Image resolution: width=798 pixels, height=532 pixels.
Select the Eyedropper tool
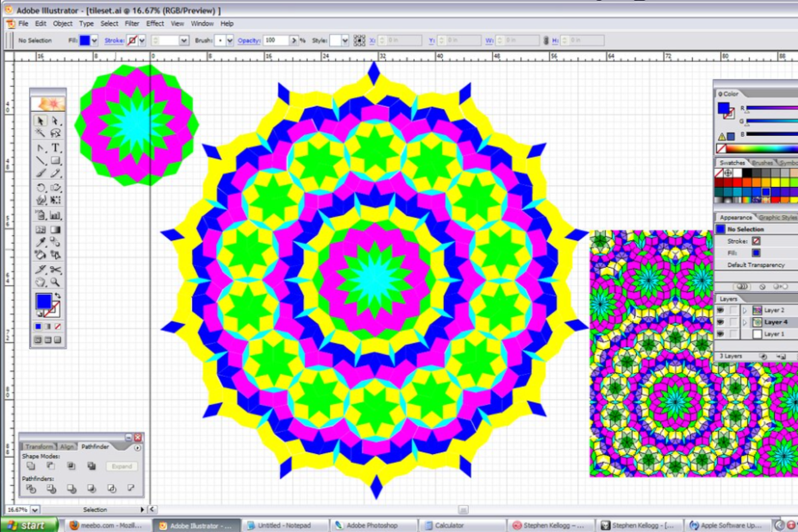point(40,242)
